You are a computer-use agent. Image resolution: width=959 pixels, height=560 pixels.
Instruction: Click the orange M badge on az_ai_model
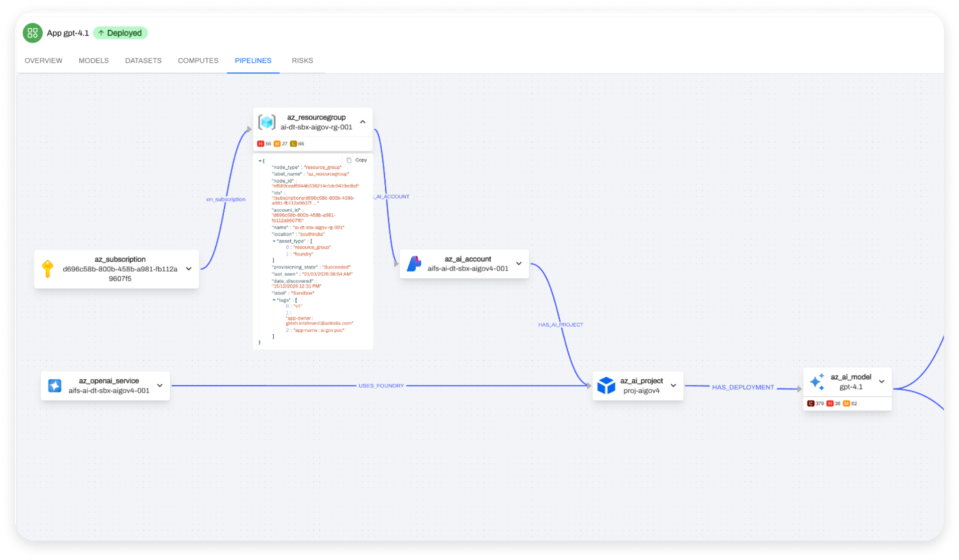point(847,403)
